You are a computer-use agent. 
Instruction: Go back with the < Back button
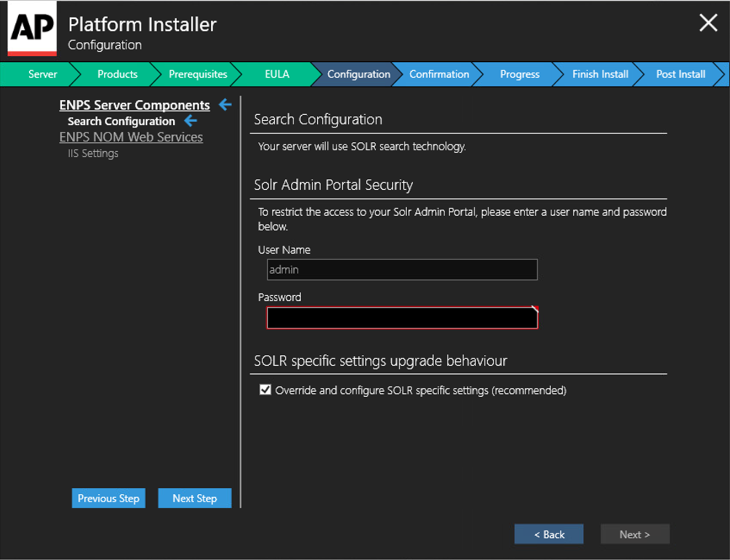(x=549, y=534)
